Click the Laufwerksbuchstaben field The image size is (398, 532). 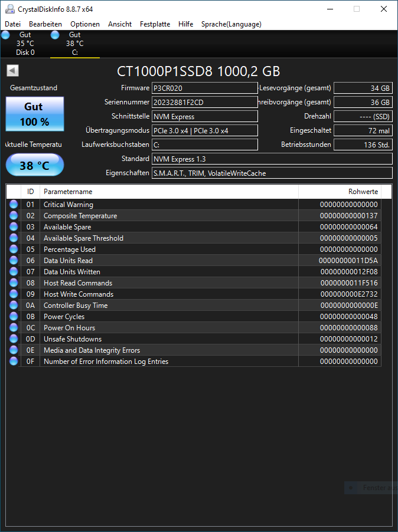coord(205,145)
